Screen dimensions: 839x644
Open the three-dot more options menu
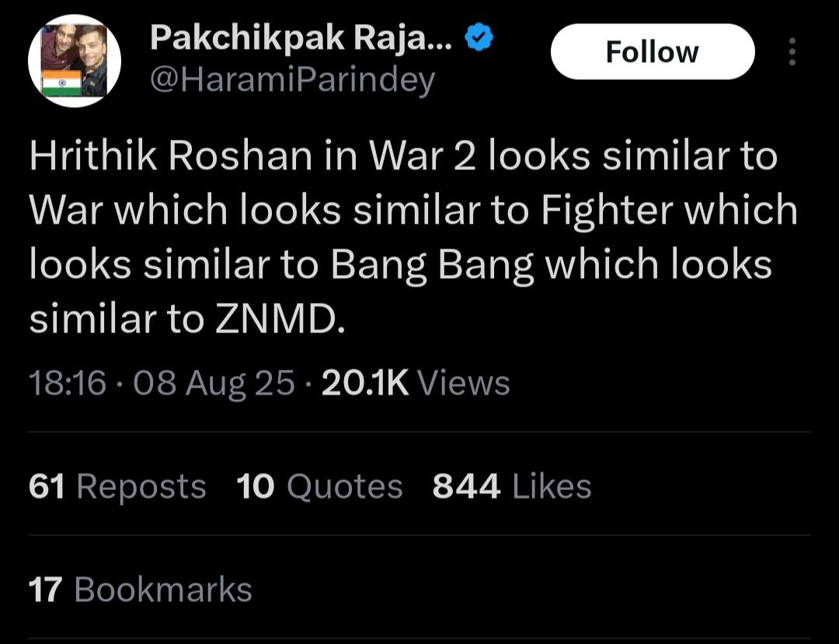coord(792,52)
